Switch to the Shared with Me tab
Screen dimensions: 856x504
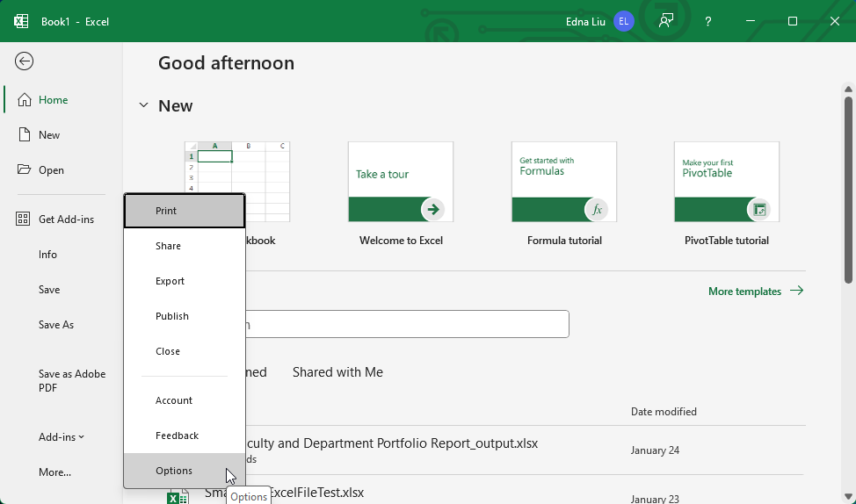coord(337,372)
